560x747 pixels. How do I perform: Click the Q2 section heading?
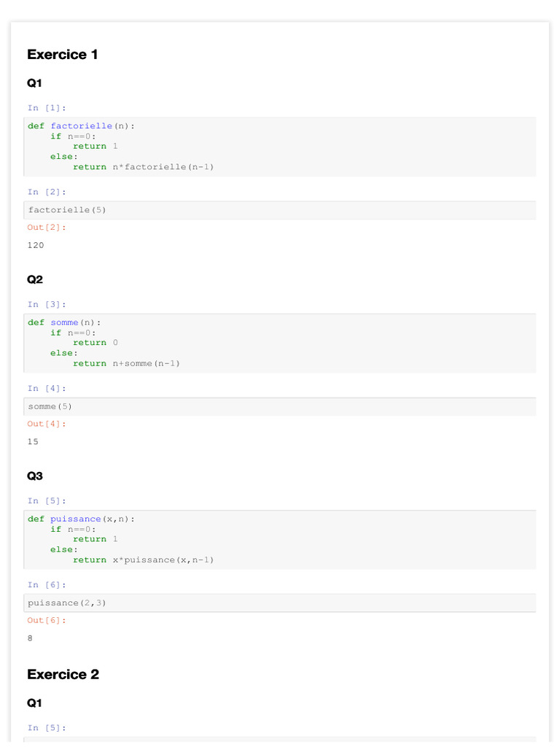(35, 279)
